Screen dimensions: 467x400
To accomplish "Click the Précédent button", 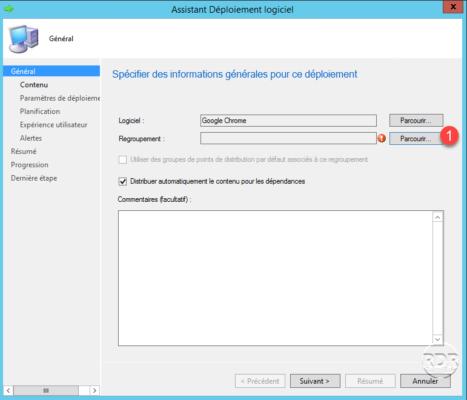I will pos(260,381).
